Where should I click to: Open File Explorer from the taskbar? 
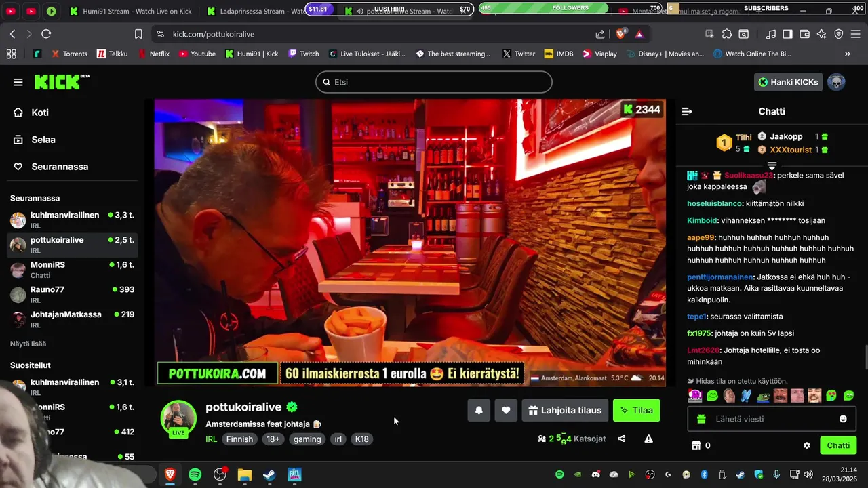(x=244, y=474)
